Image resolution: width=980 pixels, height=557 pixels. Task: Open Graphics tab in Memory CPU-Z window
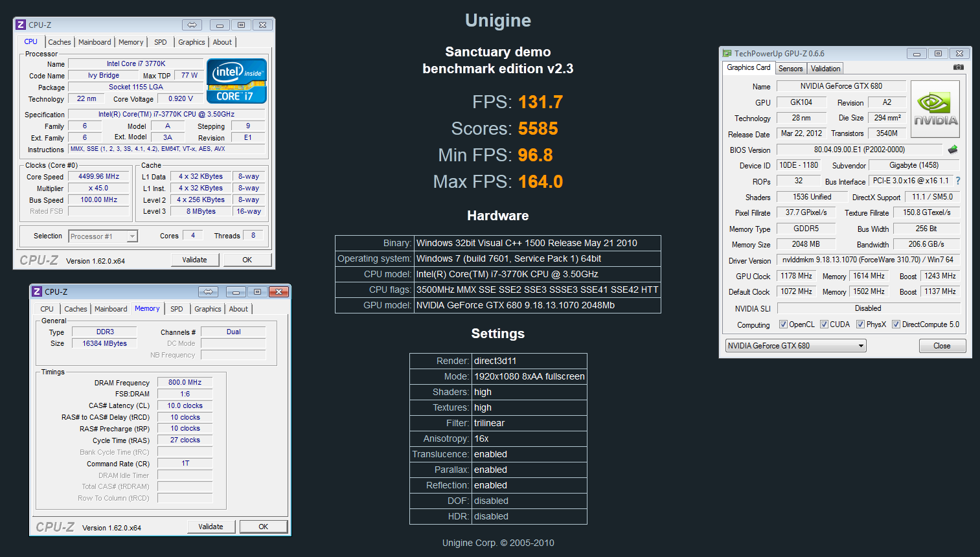(x=208, y=309)
